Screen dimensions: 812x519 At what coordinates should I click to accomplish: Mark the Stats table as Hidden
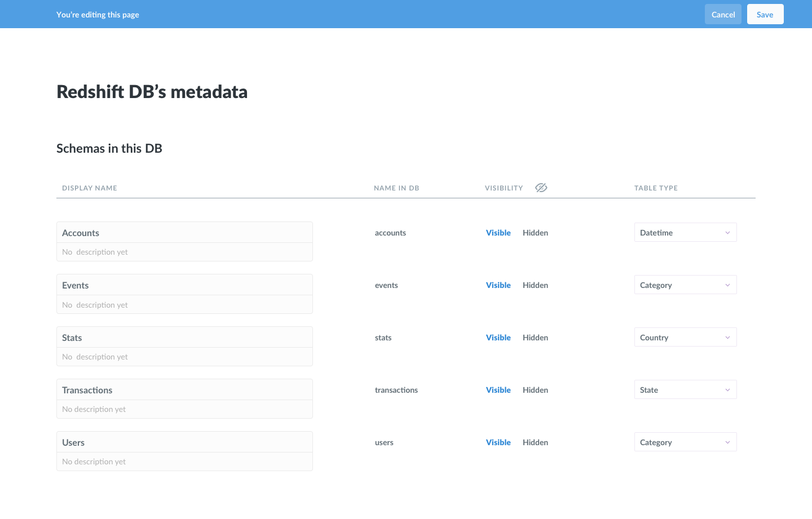point(535,337)
